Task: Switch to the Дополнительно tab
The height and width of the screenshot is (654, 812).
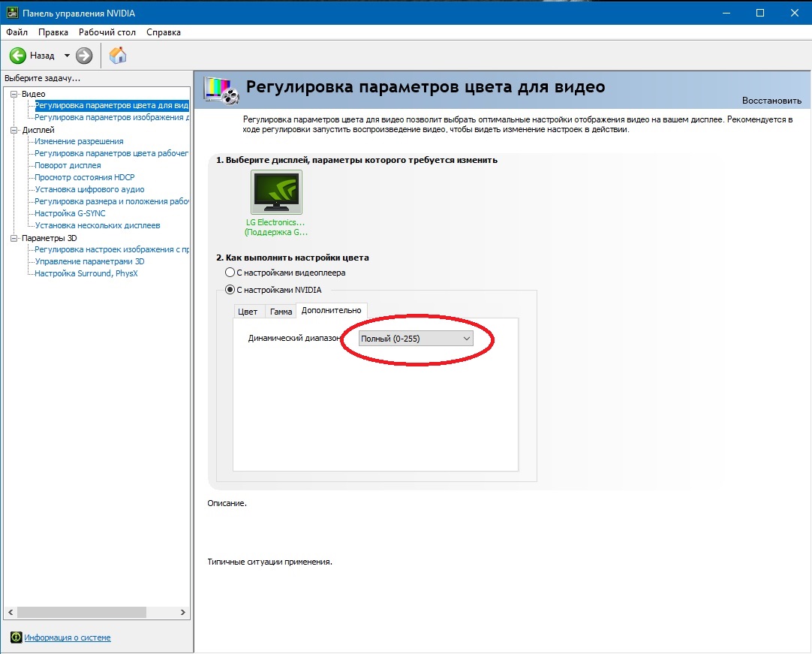Action: pyautogui.click(x=332, y=310)
